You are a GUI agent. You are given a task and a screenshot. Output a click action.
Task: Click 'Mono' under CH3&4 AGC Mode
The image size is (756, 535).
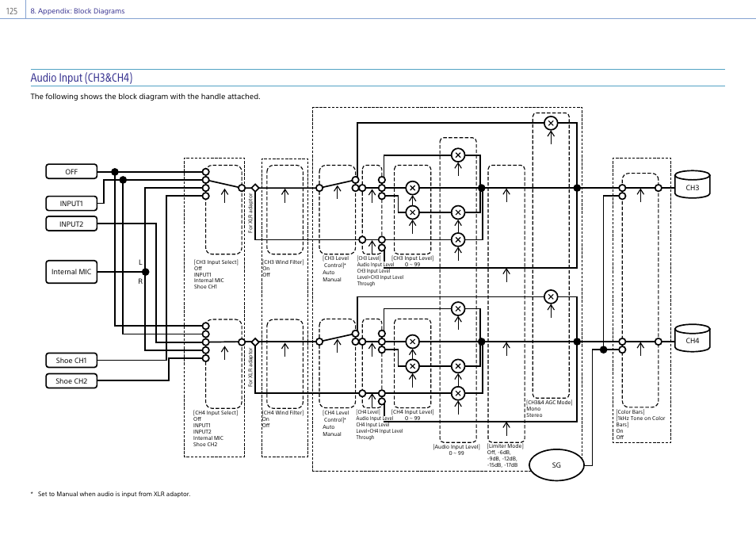click(533, 409)
